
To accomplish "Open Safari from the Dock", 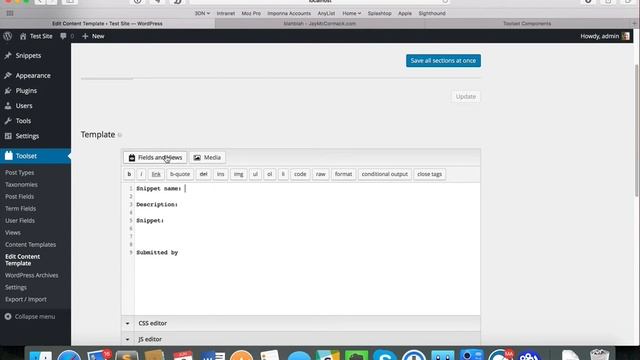I will pos(69,356).
